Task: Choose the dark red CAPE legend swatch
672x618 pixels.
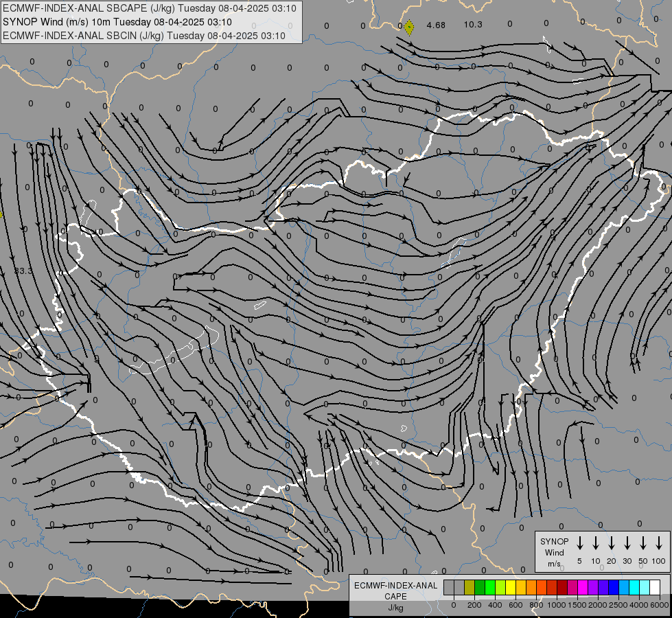Action: click(562, 588)
